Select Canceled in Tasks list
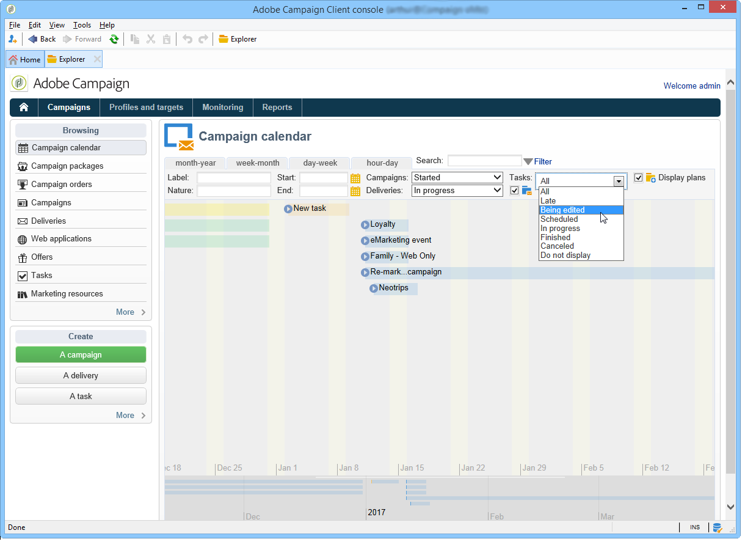Screen dimensions: 756x558 (581, 246)
